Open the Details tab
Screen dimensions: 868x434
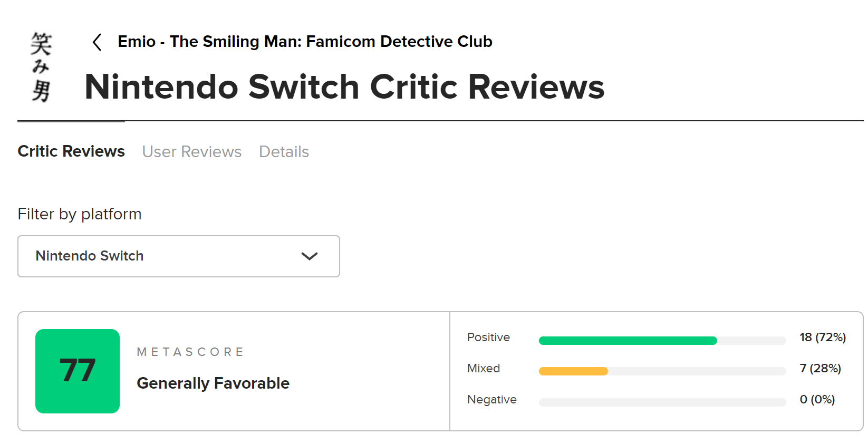pos(284,152)
